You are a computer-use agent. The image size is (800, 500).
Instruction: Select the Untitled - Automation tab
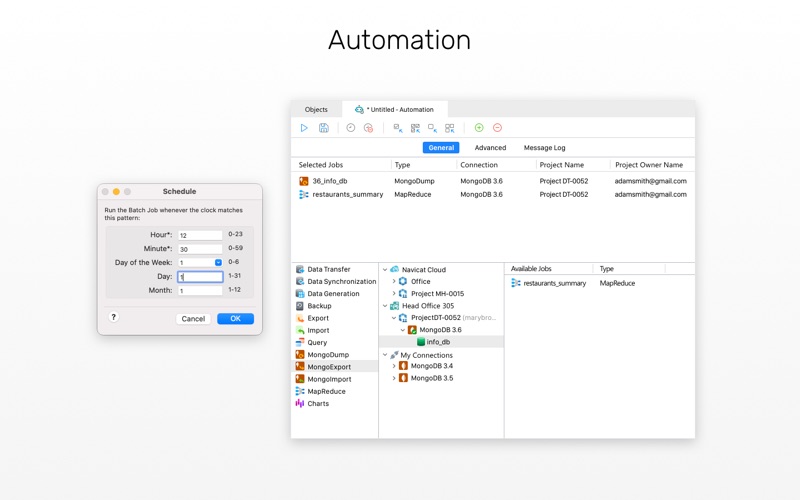coord(395,110)
